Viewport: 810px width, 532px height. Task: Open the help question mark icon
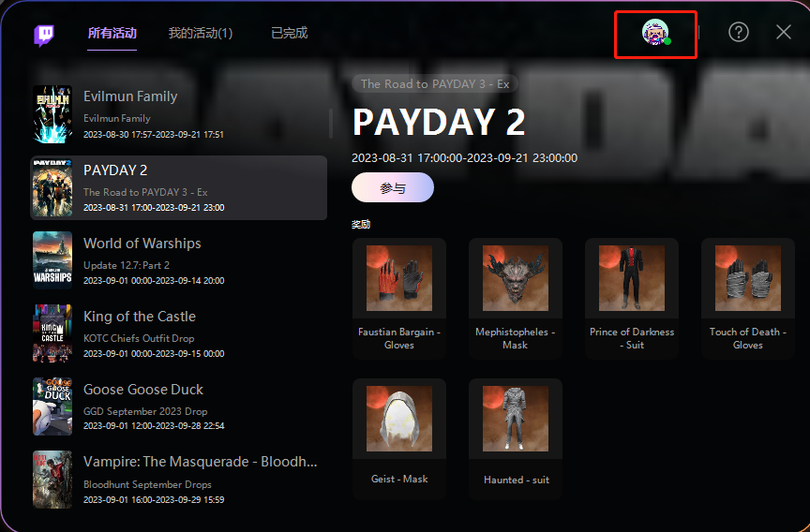pyautogui.click(x=738, y=32)
